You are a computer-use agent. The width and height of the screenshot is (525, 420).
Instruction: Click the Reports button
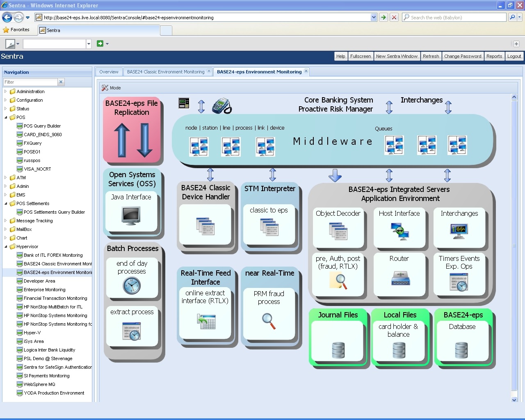(494, 56)
